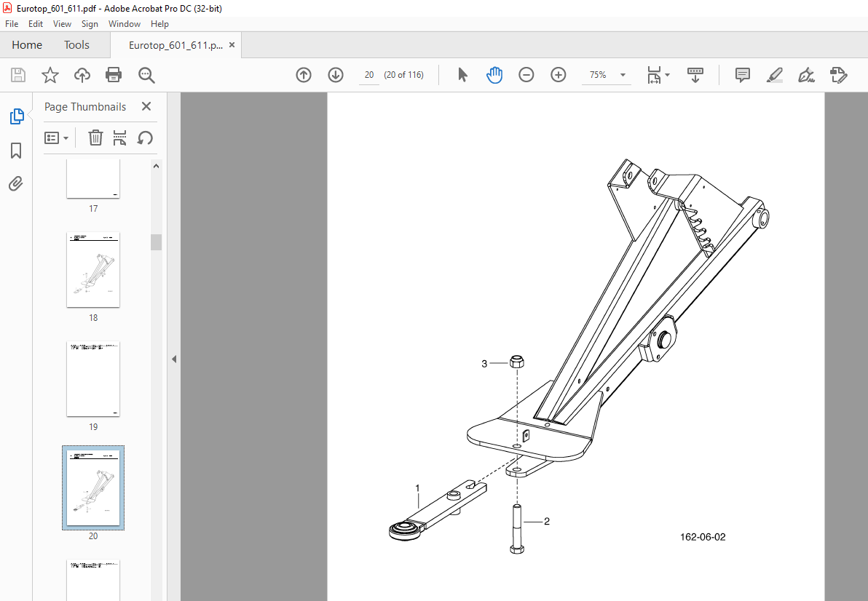This screenshot has height=601, width=868.
Task: Open the Bookmarks pane icon
Action: pos(16,151)
